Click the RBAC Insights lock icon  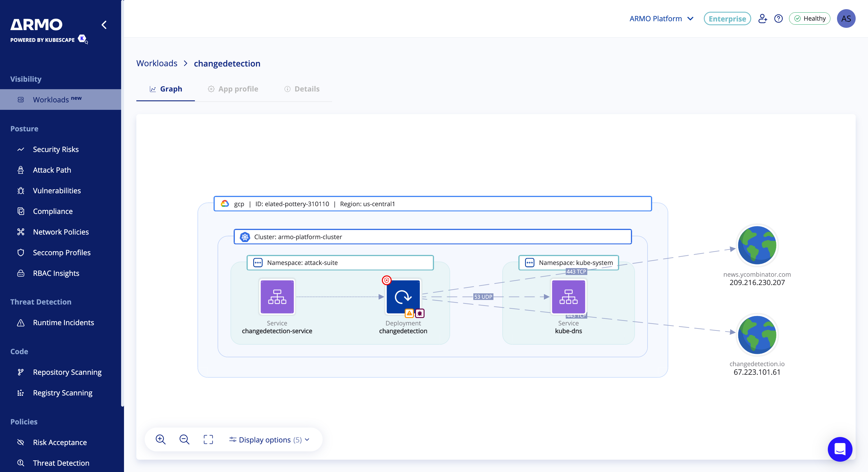pos(21,273)
